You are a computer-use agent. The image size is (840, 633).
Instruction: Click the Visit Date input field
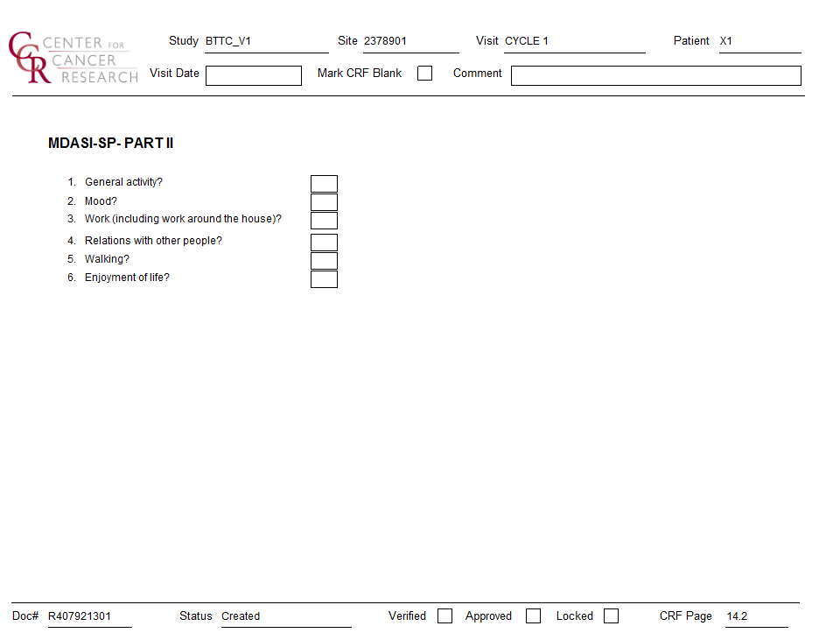253,75
